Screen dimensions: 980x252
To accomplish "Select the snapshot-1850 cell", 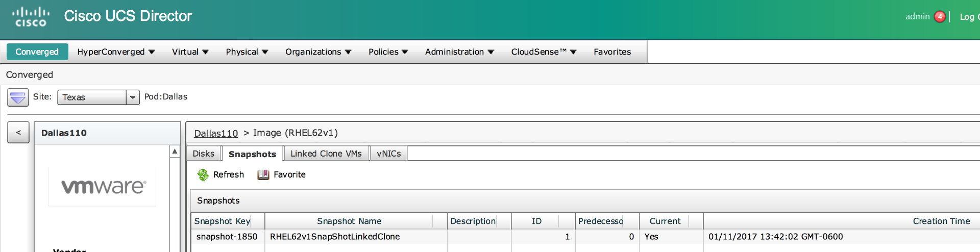I will [x=227, y=237].
